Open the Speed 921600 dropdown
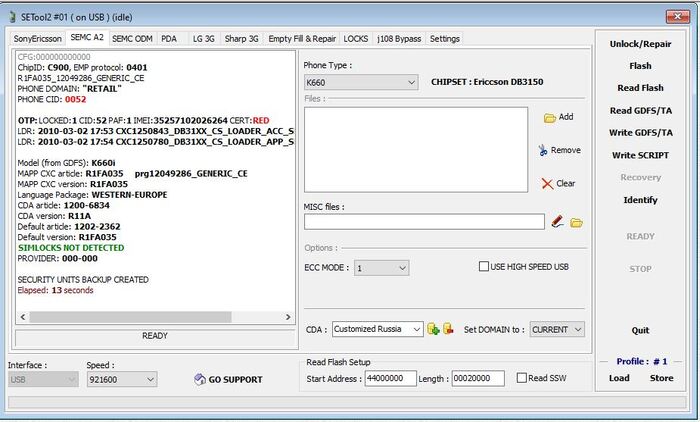This screenshot has height=422, width=700. (x=122, y=380)
